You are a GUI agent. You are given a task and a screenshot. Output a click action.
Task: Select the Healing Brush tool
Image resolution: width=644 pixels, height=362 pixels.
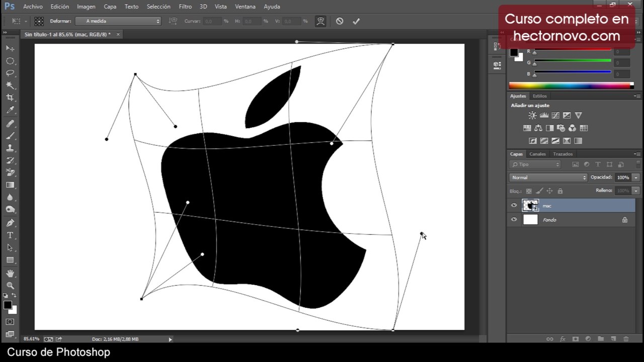(10, 124)
